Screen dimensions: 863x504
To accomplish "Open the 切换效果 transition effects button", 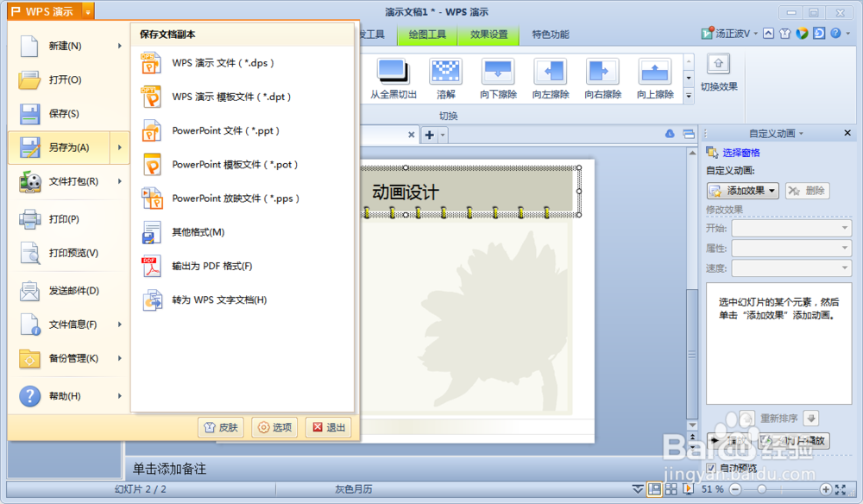I will pyautogui.click(x=718, y=72).
